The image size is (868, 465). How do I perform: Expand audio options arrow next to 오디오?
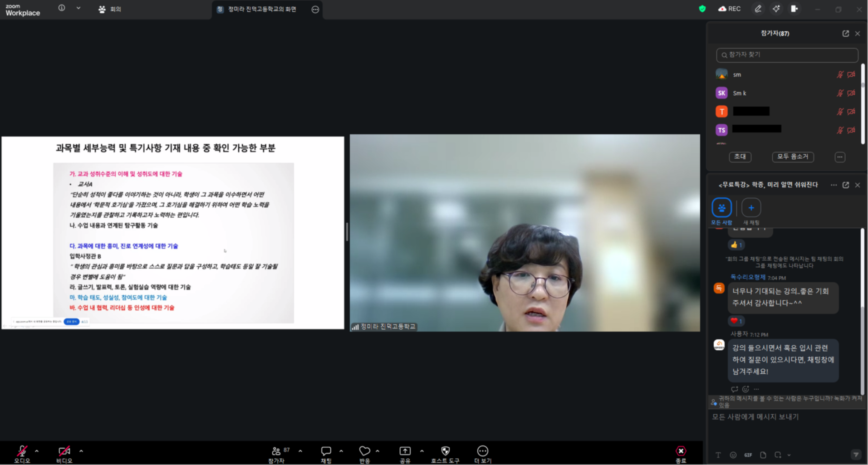point(37,451)
